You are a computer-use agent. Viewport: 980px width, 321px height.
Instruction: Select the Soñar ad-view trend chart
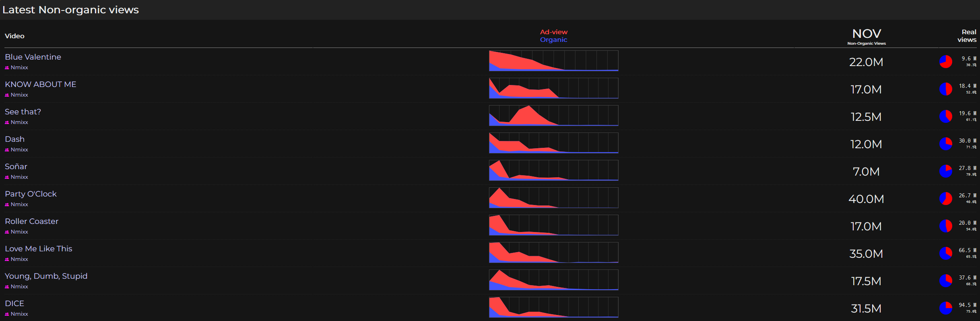coord(554,170)
